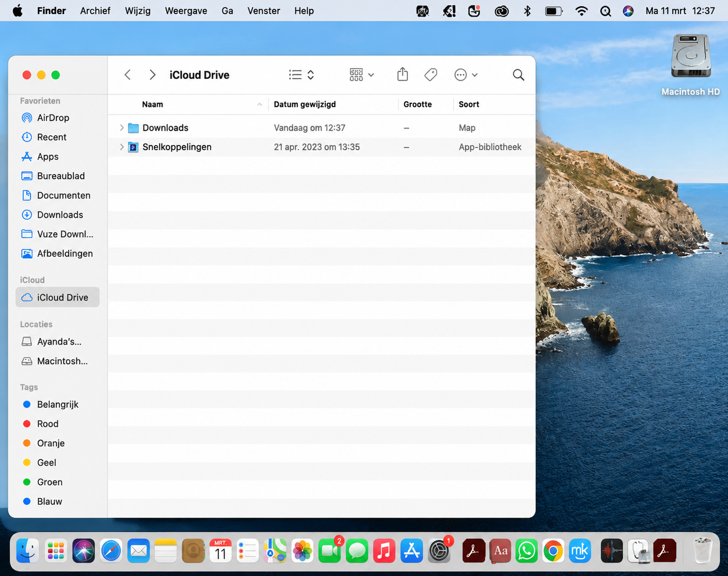Expand the Snelkoppelingen row
728x576 pixels.
click(121, 147)
